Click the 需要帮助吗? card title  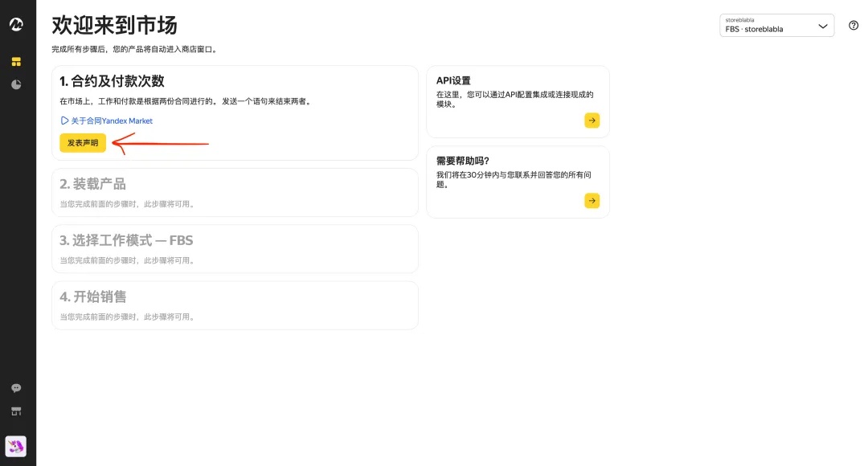(463, 161)
